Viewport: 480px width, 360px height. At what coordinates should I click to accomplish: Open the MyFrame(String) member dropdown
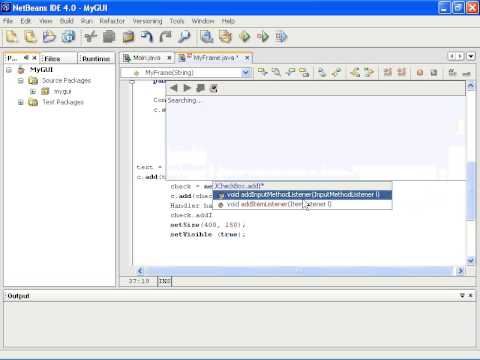tap(246, 72)
